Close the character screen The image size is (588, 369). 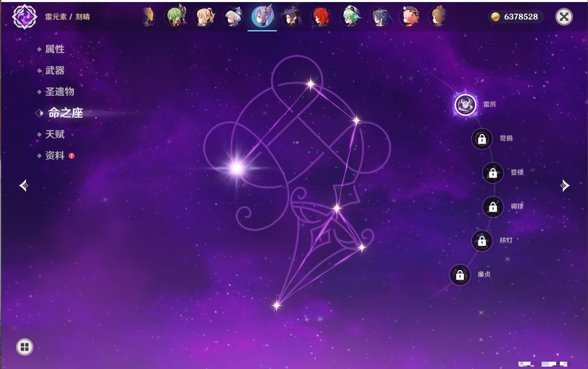tap(564, 17)
